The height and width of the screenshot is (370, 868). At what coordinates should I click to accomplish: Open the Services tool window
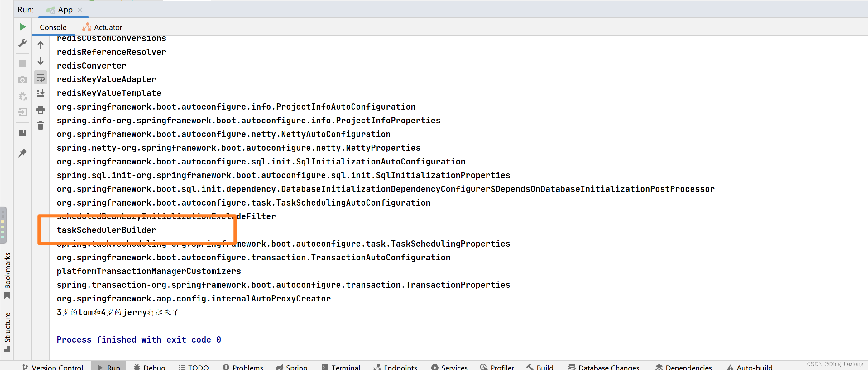[449, 367]
